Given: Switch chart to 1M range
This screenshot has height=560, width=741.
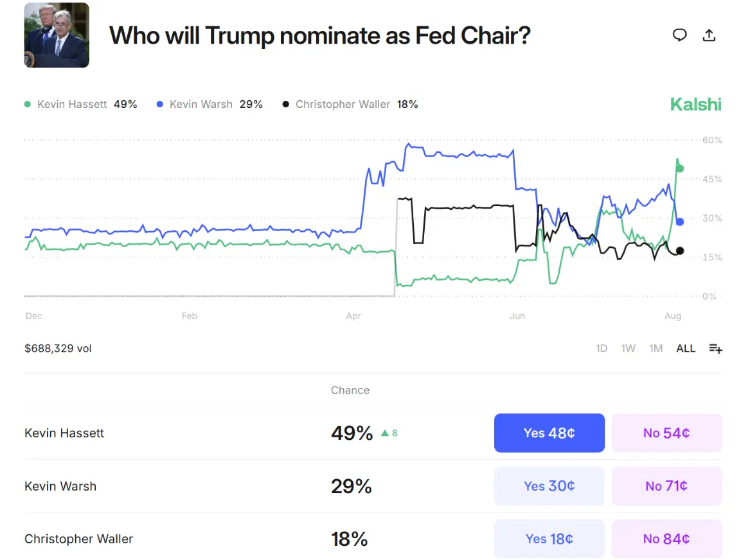Looking at the screenshot, I should click(x=656, y=349).
